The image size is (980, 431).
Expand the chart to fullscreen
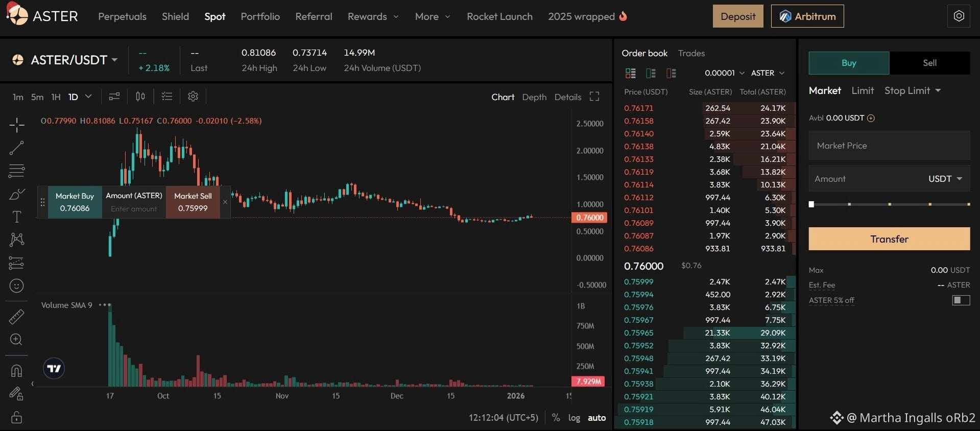pyautogui.click(x=594, y=97)
